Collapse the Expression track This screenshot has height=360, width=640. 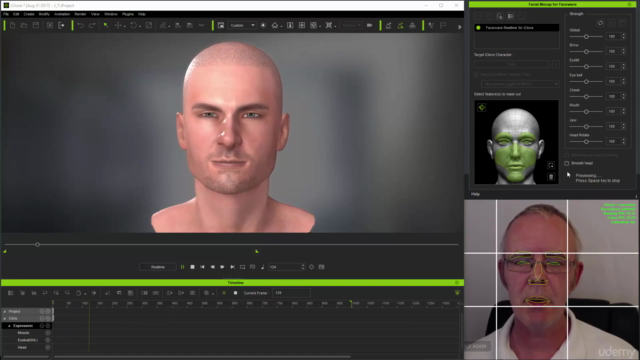9,326
